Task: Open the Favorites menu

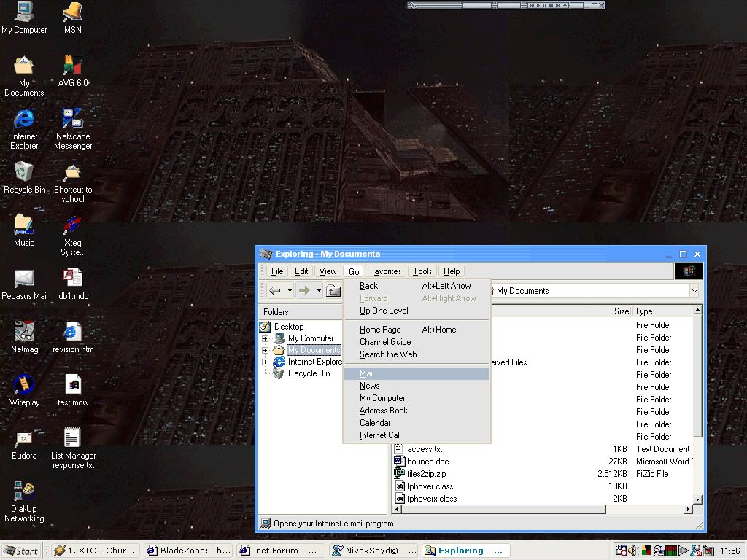Action: point(385,271)
